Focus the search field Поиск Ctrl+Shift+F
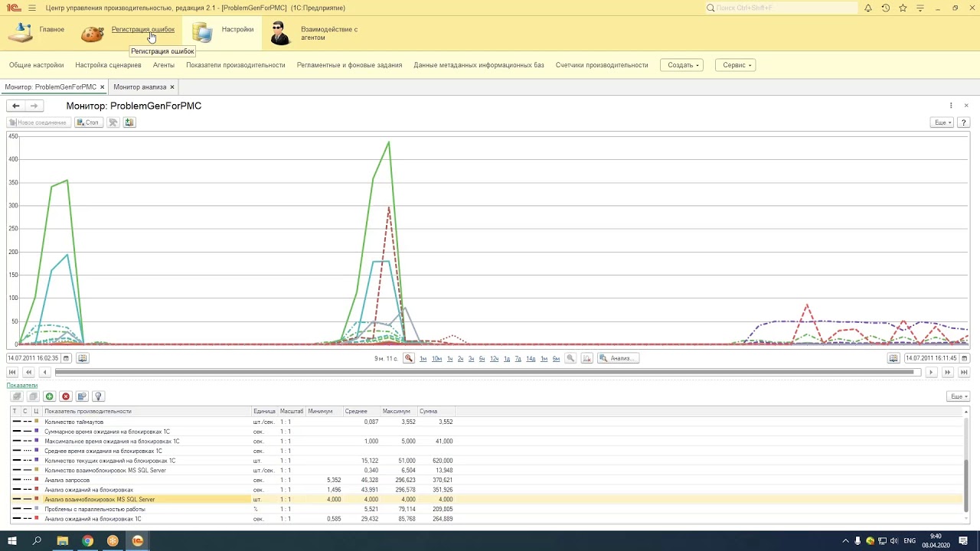Image resolution: width=980 pixels, height=551 pixels. (781, 8)
